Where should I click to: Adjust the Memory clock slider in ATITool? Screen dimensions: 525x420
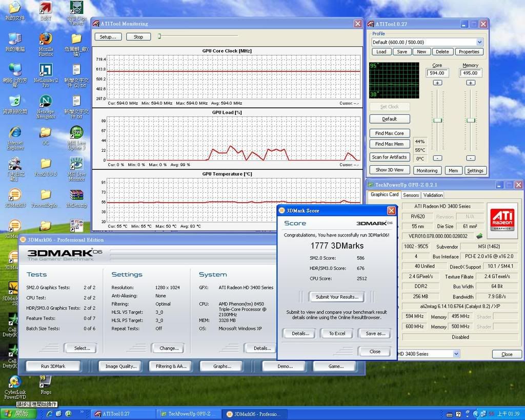click(471, 121)
